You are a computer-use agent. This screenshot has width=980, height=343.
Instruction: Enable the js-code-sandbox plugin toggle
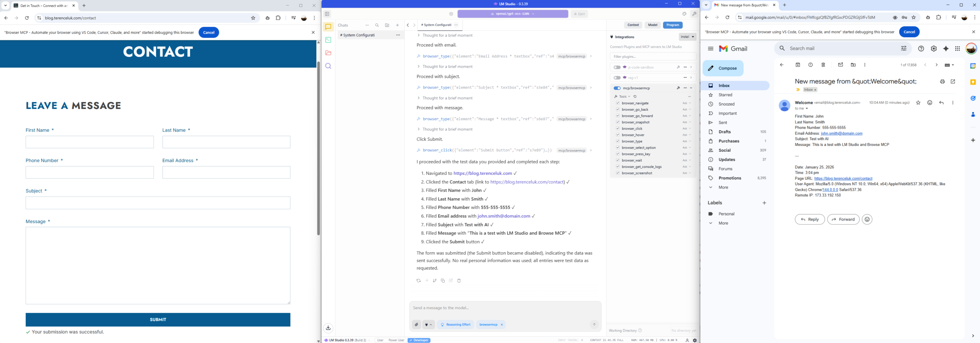(617, 67)
